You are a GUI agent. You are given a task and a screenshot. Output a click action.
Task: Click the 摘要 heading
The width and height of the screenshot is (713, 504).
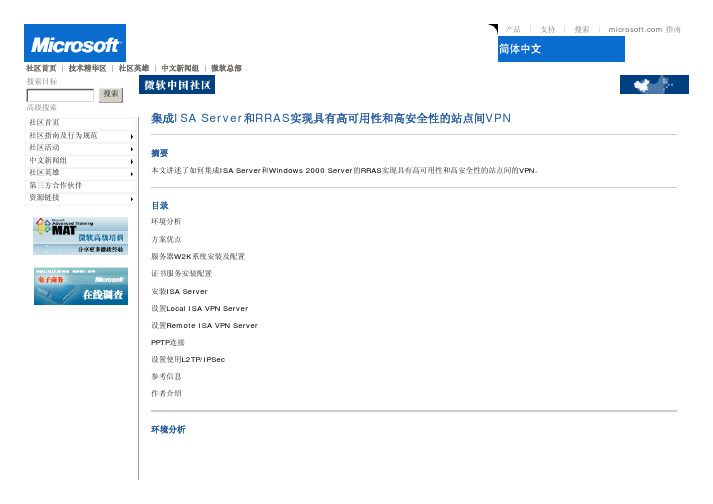[x=160, y=153]
